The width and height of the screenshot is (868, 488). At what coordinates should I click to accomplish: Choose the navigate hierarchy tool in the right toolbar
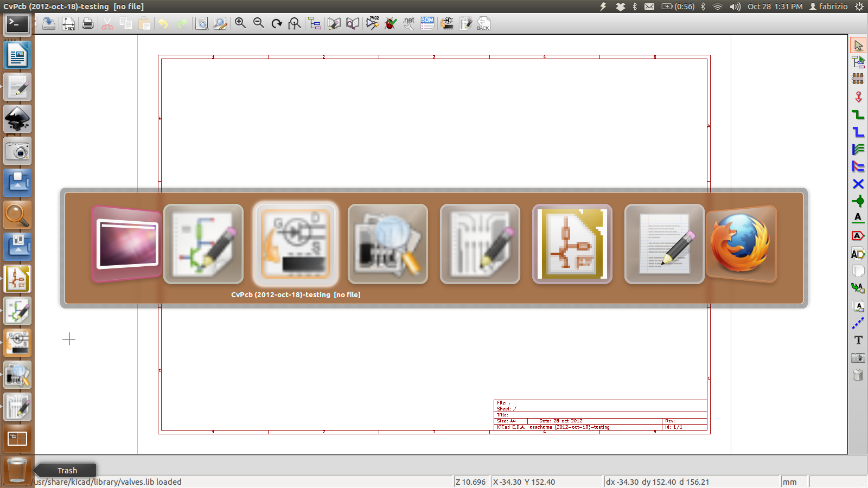pyautogui.click(x=858, y=62)
